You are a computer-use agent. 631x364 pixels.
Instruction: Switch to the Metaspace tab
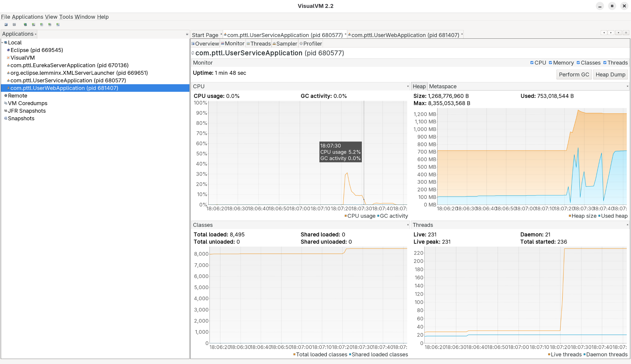pyautogui.click(x=443, y=86)
